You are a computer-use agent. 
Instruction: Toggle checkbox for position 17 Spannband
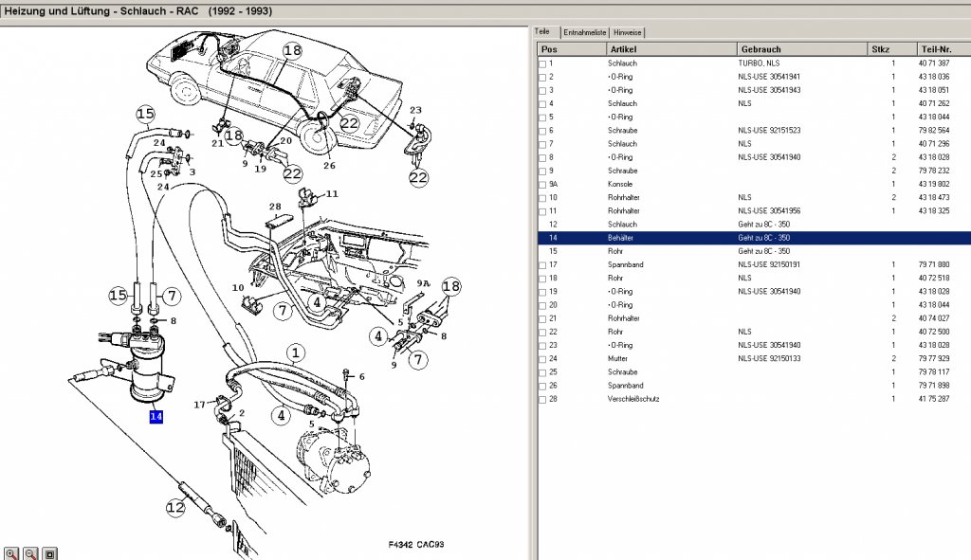(542, 265)
